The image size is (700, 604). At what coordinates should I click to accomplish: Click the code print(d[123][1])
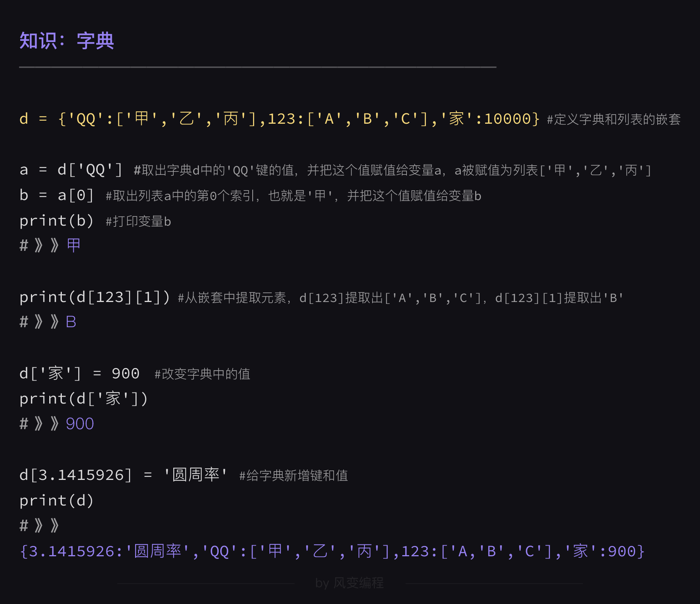pyautogui.click(x=95, y=297)
